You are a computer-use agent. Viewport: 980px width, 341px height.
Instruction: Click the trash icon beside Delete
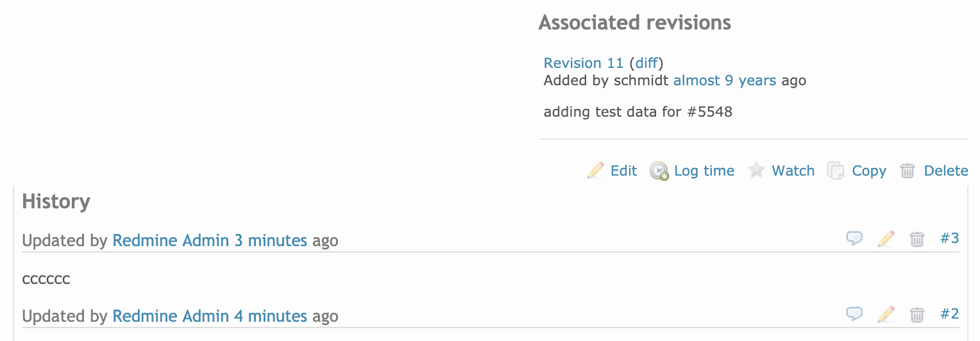pyautogui.click(x=908, y=170)
